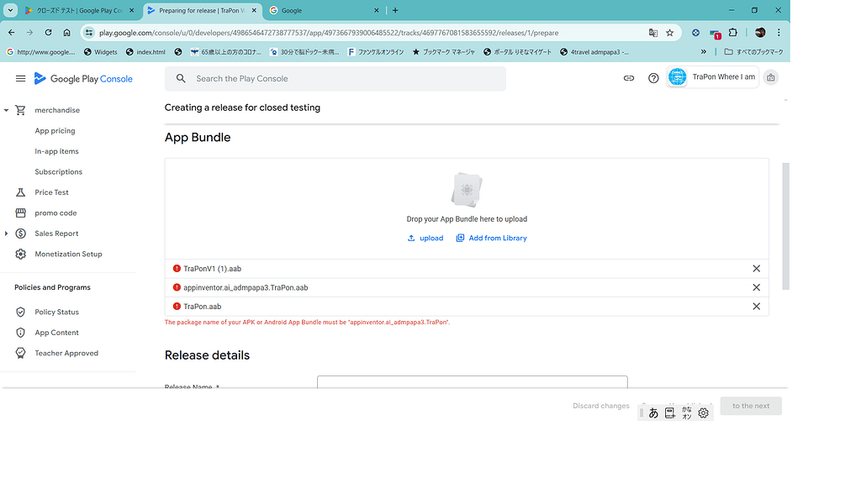The image size is (861, 504).
Task: Open the hamburger navigation menu
Action: coord(20,78)
